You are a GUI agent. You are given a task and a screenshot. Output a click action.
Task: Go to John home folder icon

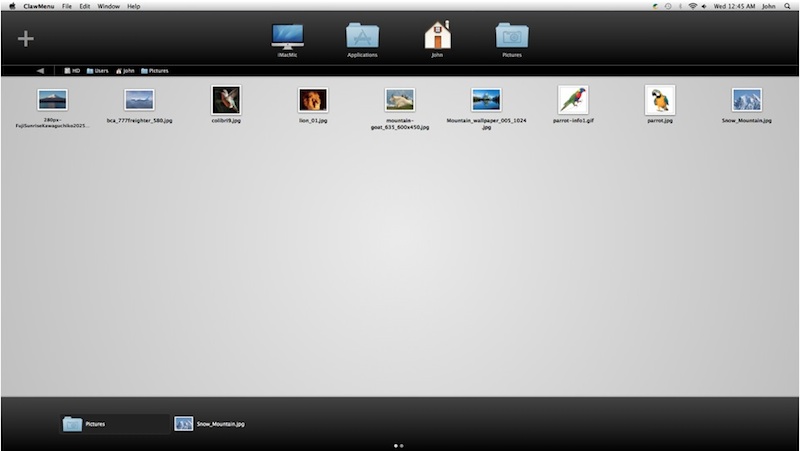[437, 37]
